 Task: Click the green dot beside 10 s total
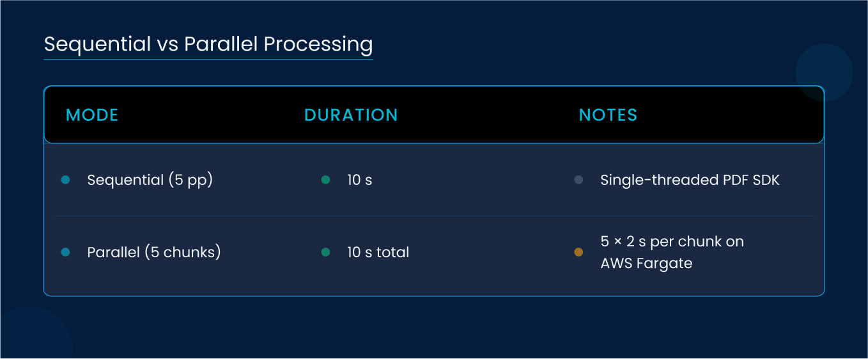pyautogui.click(x=325, y=252)
